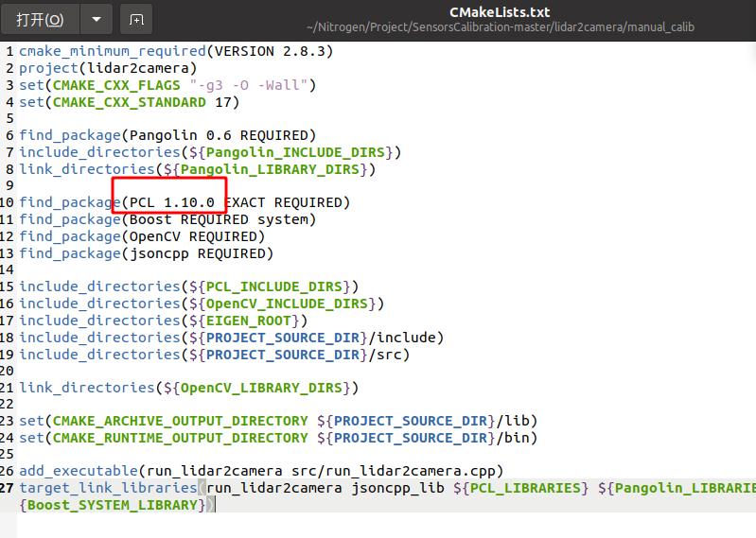Click PCL_INCLUDE_DIRS on line 15
This screenshot has width=756, height=538.
coord(273,286)
